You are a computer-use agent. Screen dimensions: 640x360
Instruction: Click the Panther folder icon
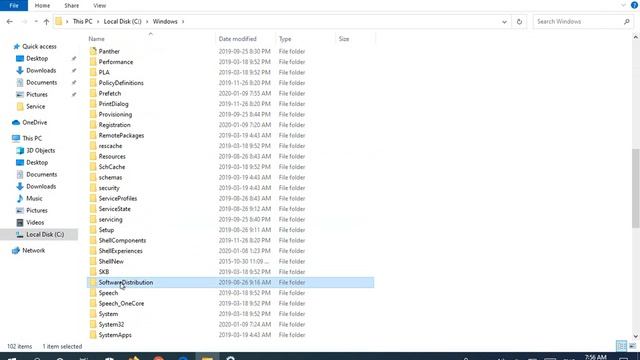[x=93, y=51]
